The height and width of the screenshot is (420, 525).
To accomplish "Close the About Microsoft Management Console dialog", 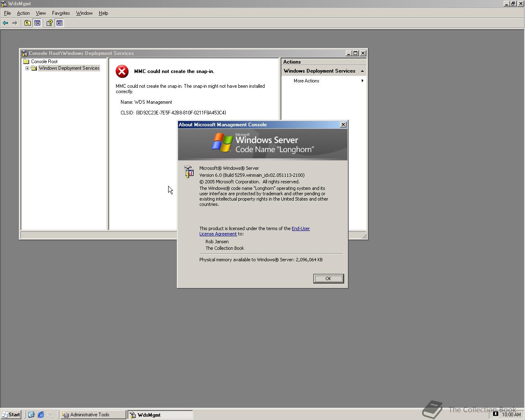I will [343, 125].
